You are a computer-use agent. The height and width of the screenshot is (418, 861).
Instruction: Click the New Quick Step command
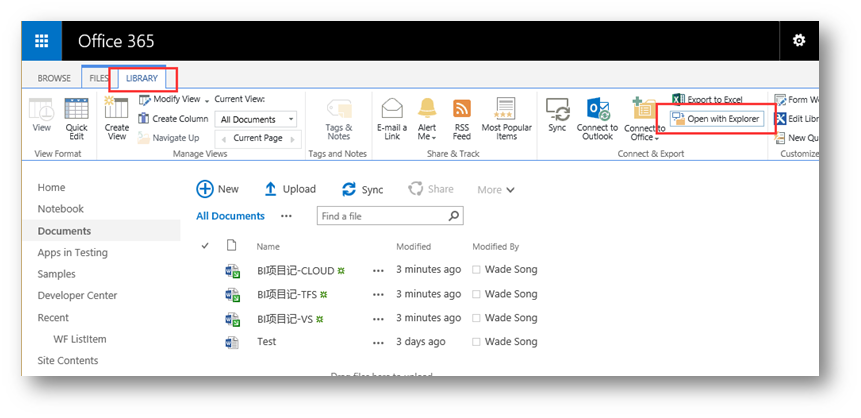point(796,138)
